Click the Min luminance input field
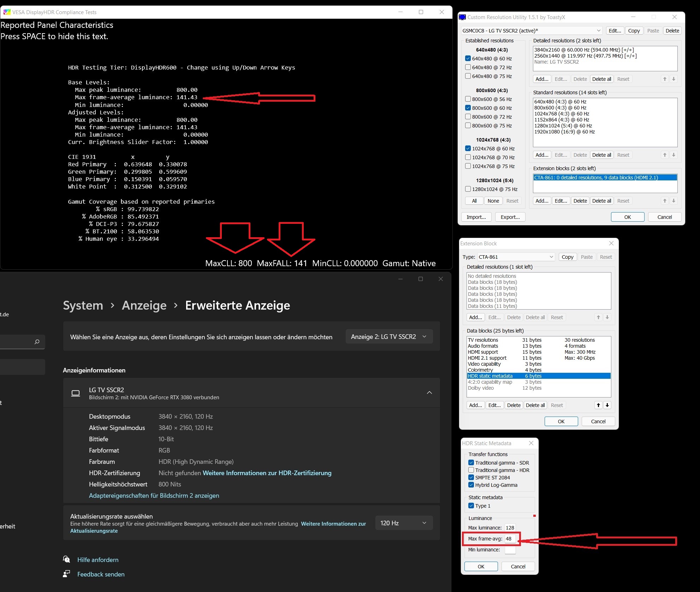 tap(510, 550)
